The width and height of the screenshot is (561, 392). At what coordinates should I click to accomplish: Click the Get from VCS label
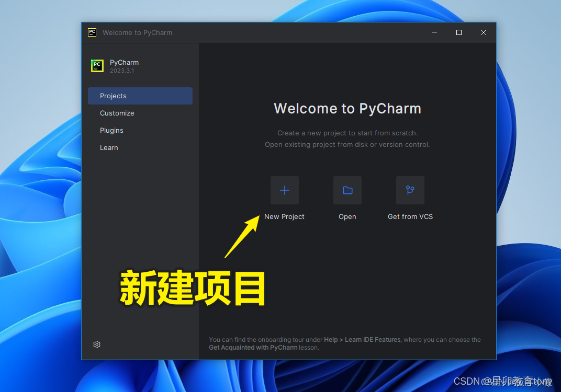click(410, 216)
